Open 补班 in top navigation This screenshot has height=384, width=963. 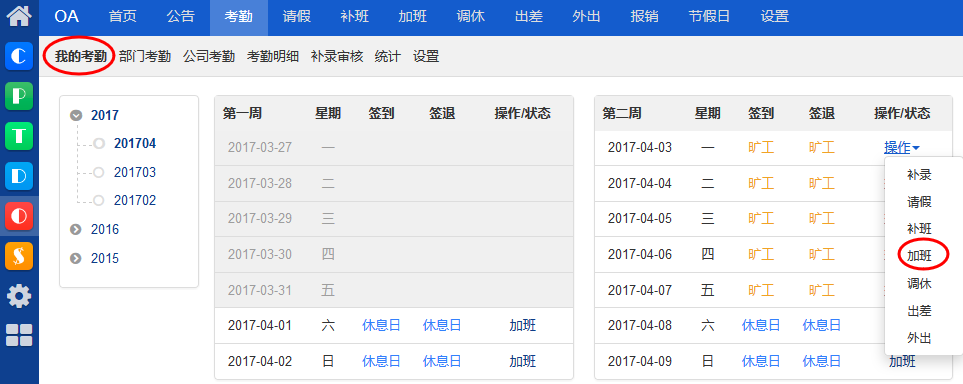click(354, 17)
